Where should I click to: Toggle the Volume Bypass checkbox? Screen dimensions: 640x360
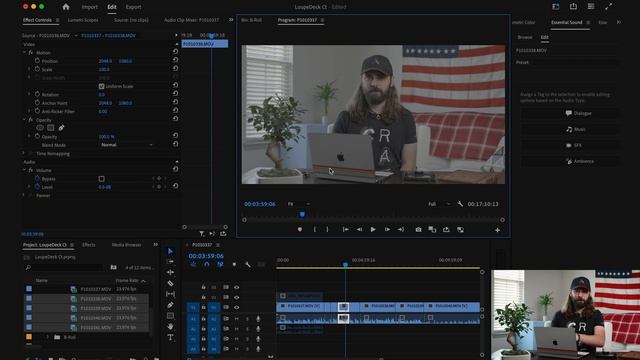[102, 179]
